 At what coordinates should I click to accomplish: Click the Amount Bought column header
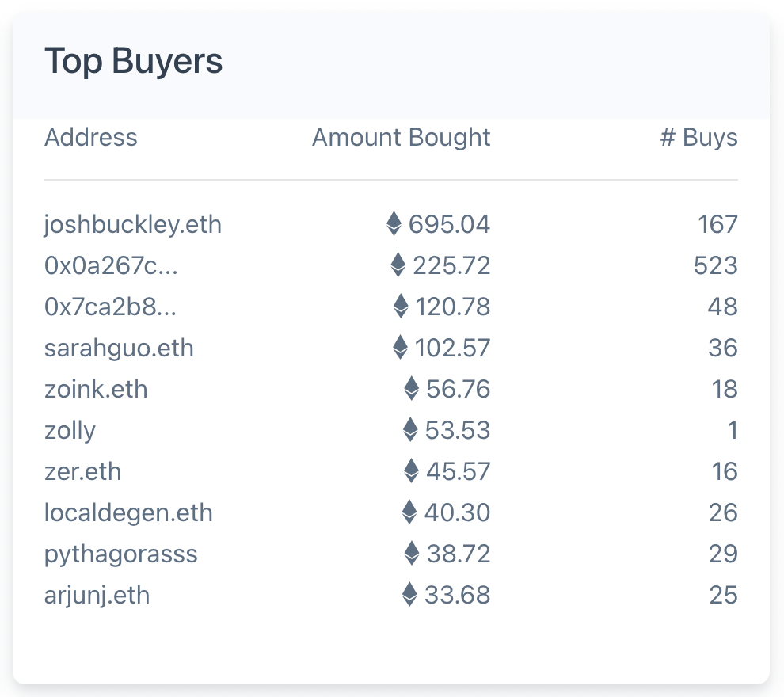[x=401, y=138]
